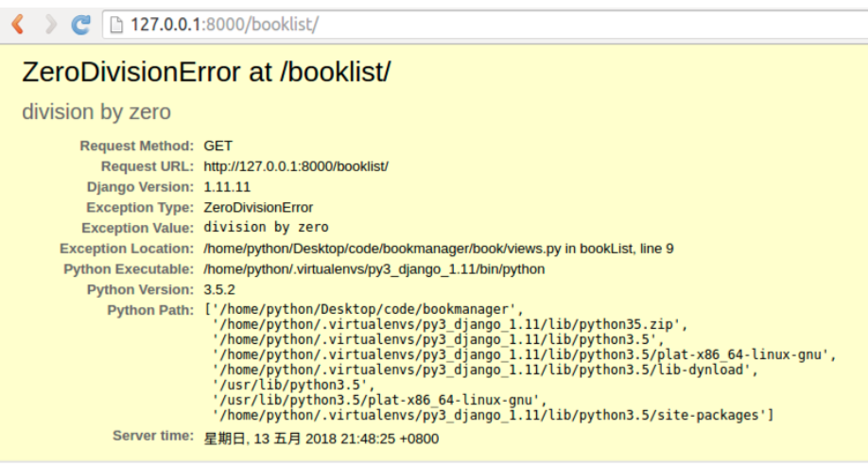This screenshot has height=466, width=868.
Task: Click the path entry ending lib-dynload
Action: (485, 370)
